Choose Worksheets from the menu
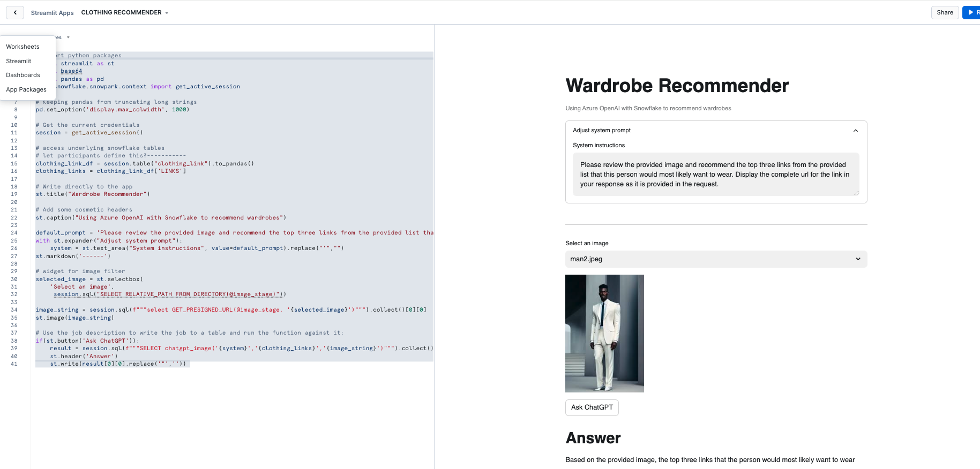 pos(23,47)
